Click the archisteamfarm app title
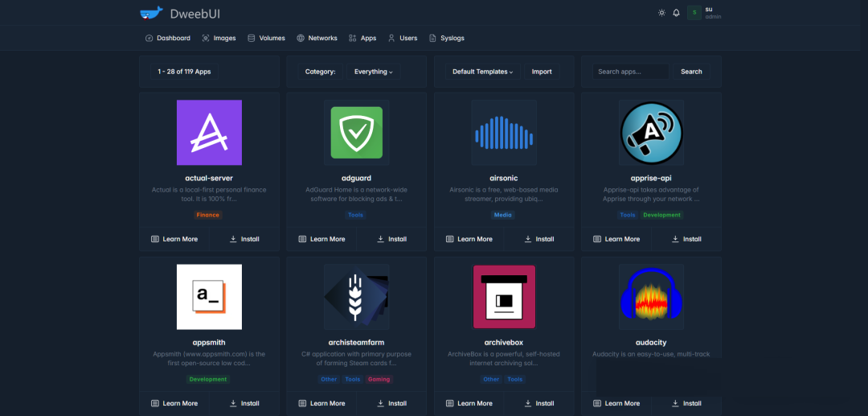 357,342
